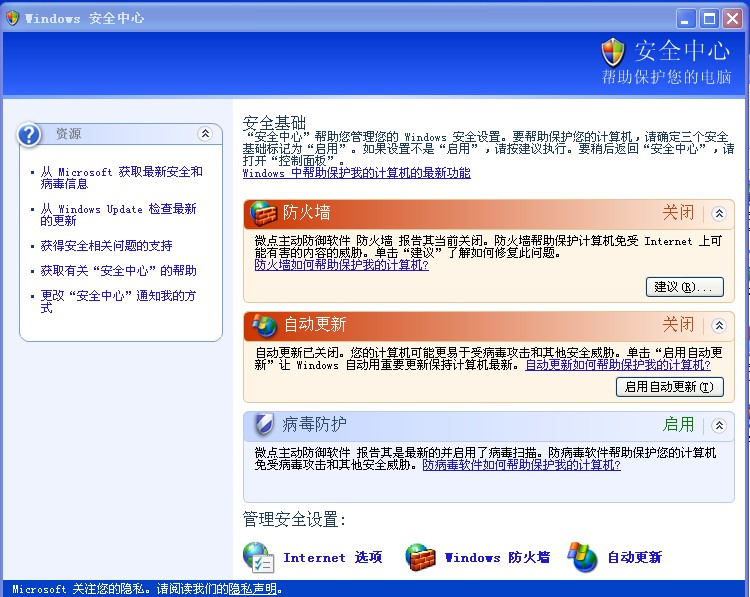This screenshot has height=597, width=750.
Task: Open 更改“安全中心”通知我的方式 link
Action: 118,301
